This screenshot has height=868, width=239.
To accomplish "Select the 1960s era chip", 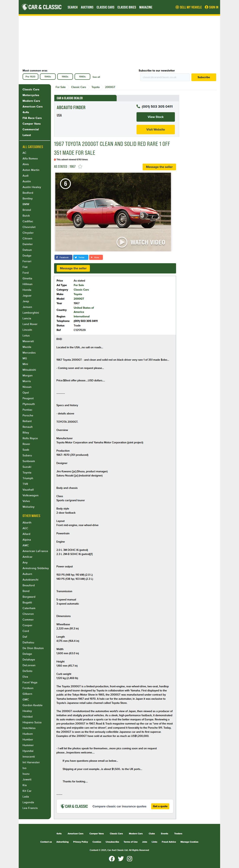I will [65, 76].
